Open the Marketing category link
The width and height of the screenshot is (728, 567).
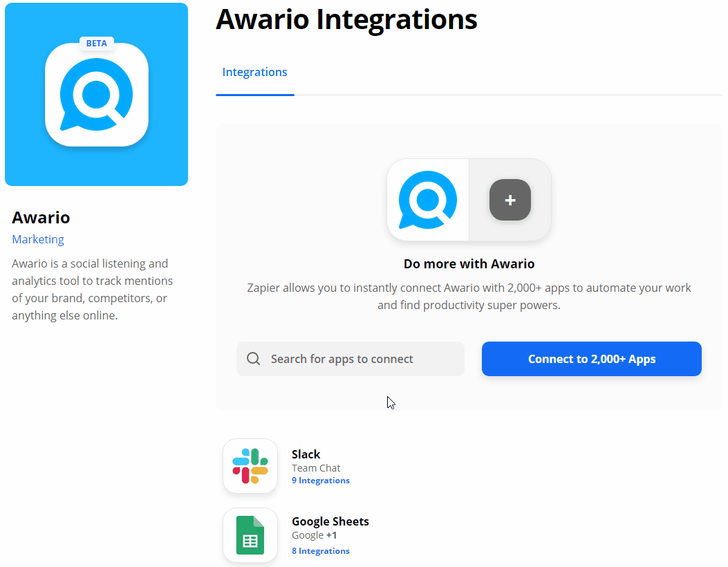[38, 239]
